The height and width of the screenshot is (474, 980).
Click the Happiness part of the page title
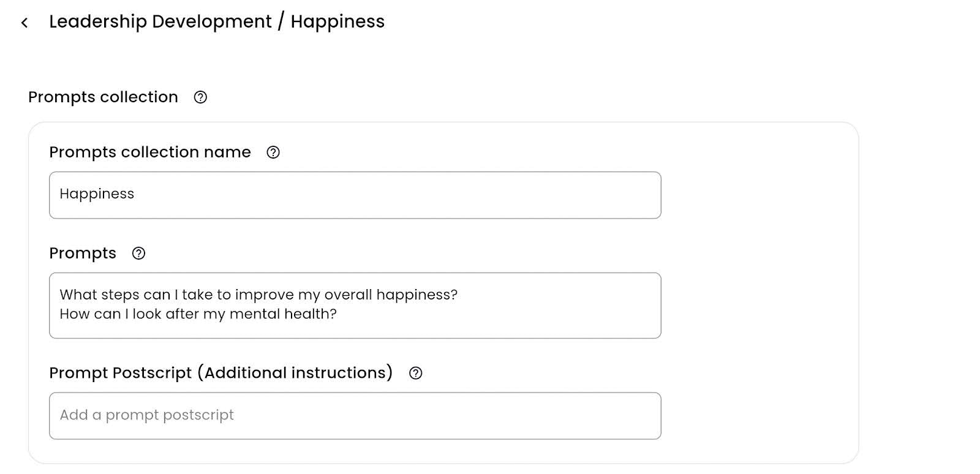pyautogui.click(x=337, y=21)
